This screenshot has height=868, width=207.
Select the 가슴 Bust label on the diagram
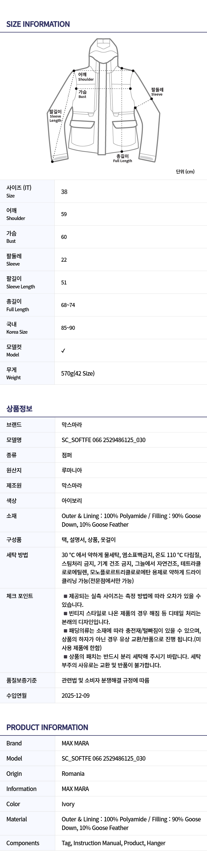pos(82,94)
